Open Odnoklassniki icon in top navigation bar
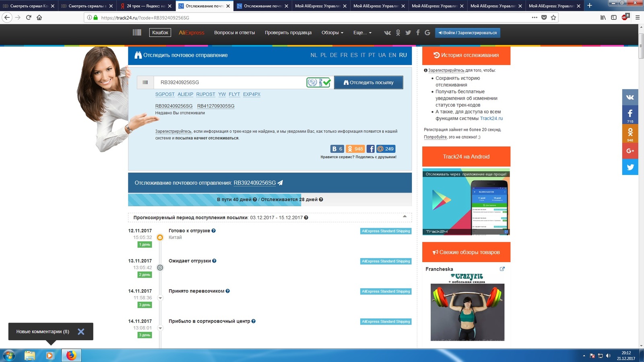Image resolution: width=644 pixels, height=362 pixels. [x=398, y=33]
